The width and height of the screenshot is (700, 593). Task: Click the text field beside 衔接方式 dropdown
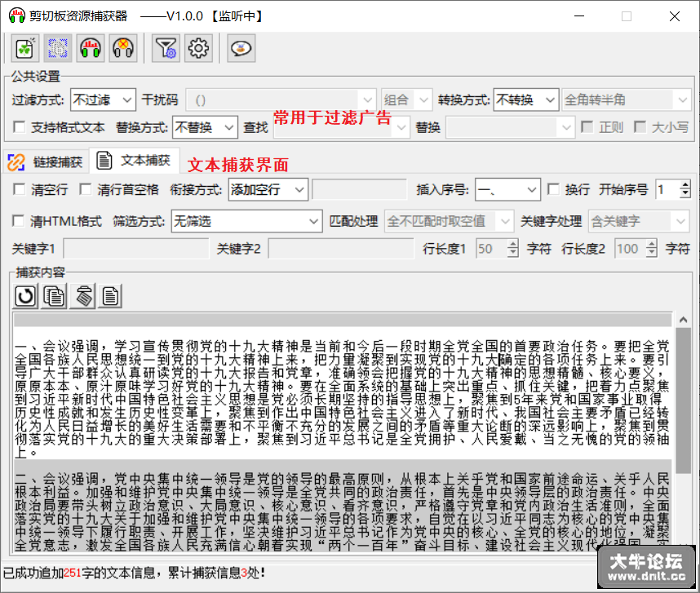[x=359, y=189]
